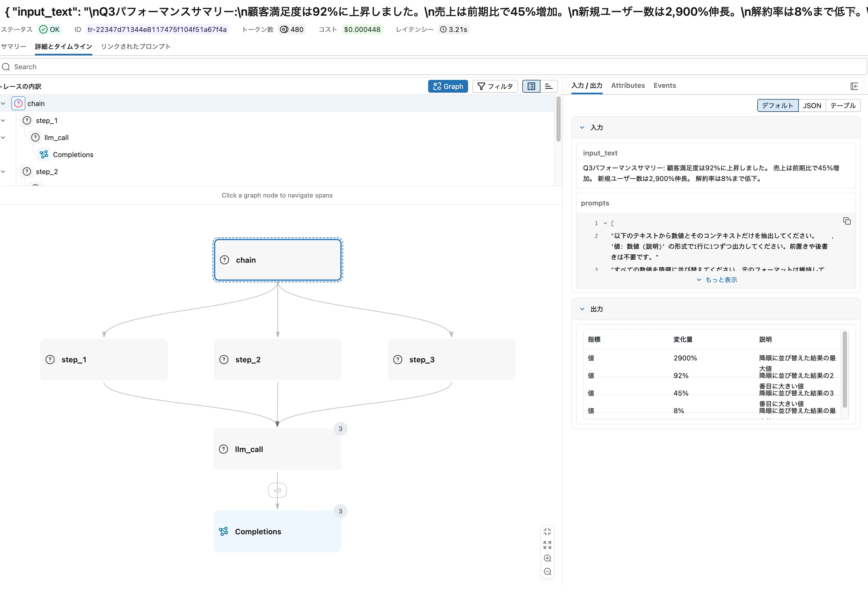Click the 2900% cell in output table
This screenshot has height=591, width=868.
click(685, 358)
